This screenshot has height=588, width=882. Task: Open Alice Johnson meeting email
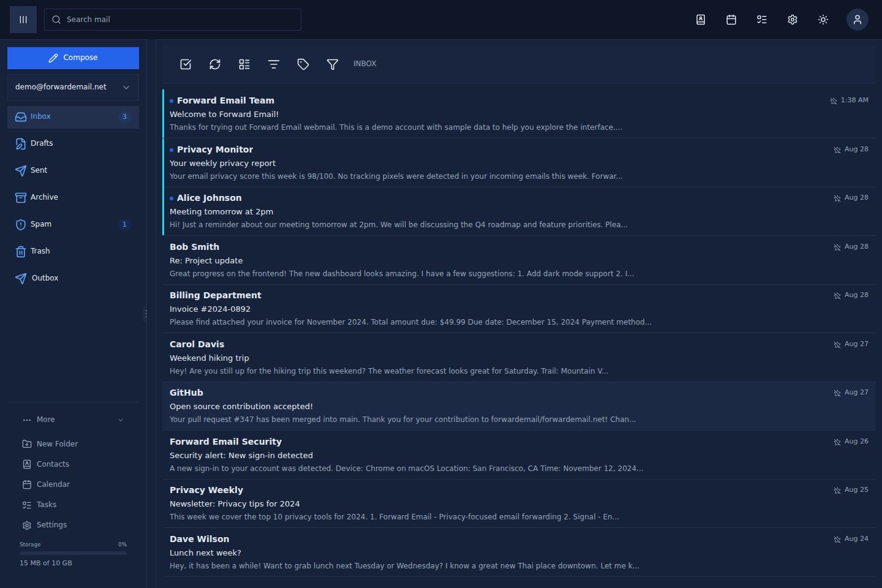(x=519, y=211)
